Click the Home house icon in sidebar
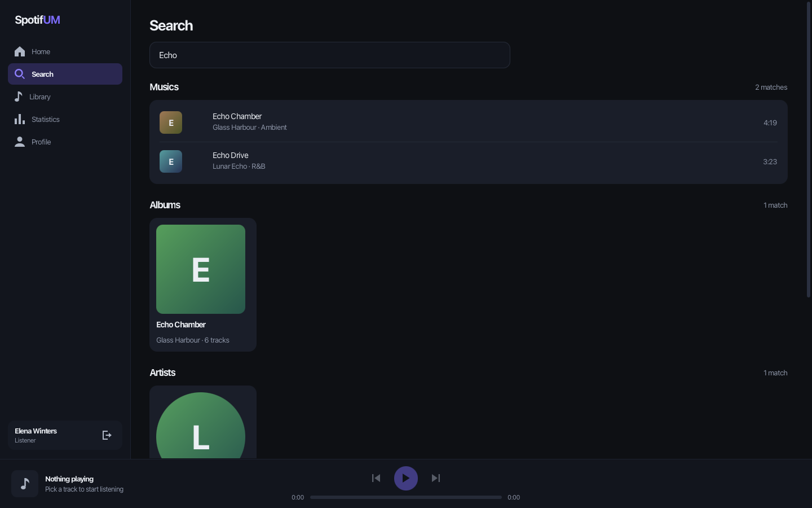Viewport: 812px width, 508px height. (x=20, y=51)
